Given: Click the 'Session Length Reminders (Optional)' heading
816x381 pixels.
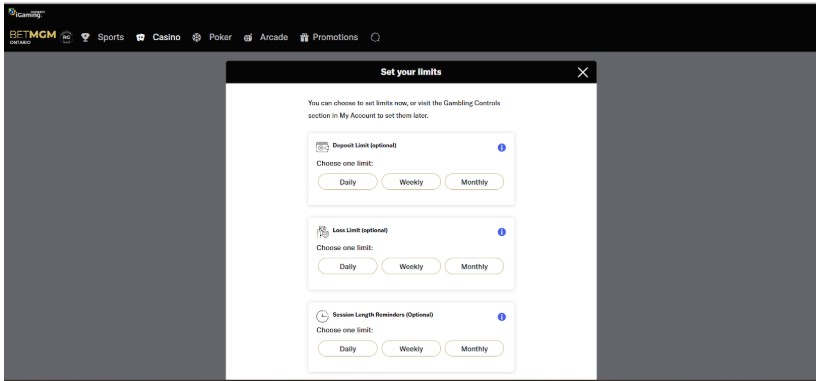Looking at the screenshot, I should 383,315.
